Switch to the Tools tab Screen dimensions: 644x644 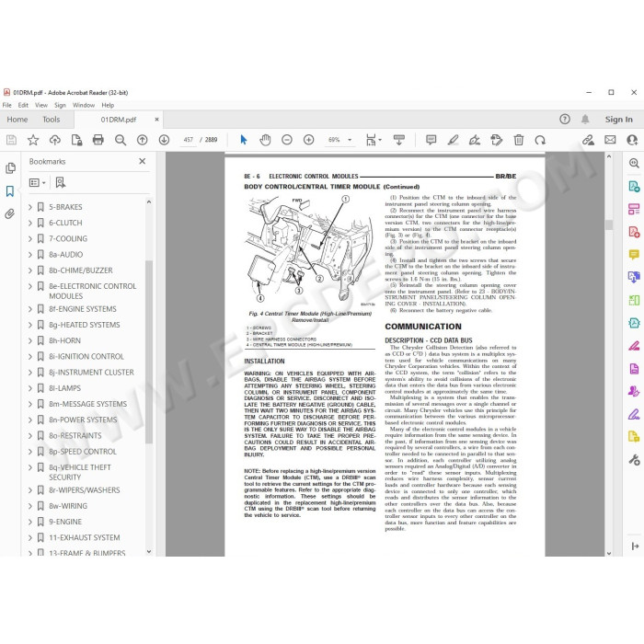tap(52, 120)
